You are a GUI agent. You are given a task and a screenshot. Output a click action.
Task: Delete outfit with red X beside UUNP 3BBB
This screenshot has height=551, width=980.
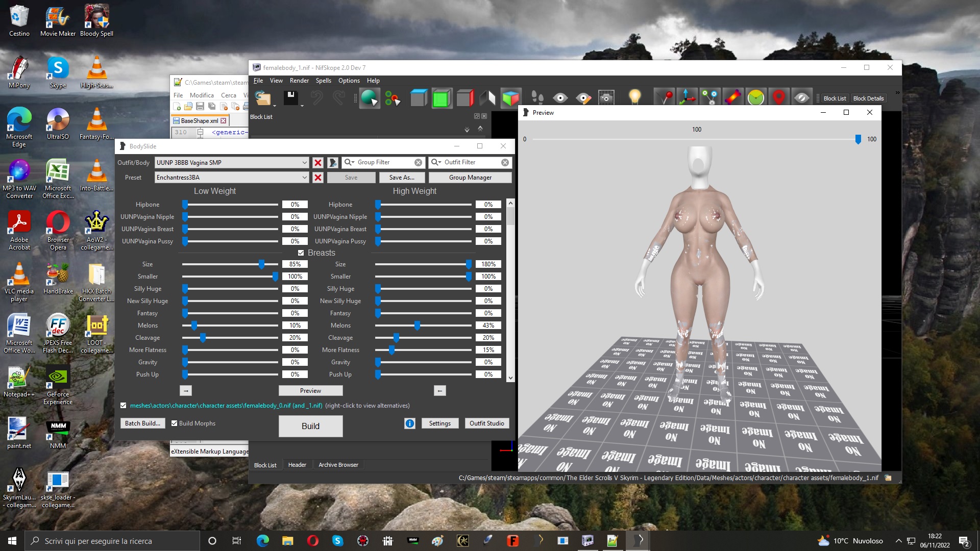pos(317,162)
